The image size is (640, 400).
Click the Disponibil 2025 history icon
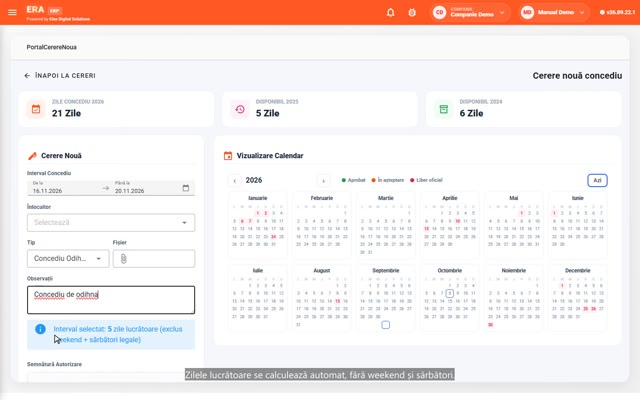tap(240, 109)
